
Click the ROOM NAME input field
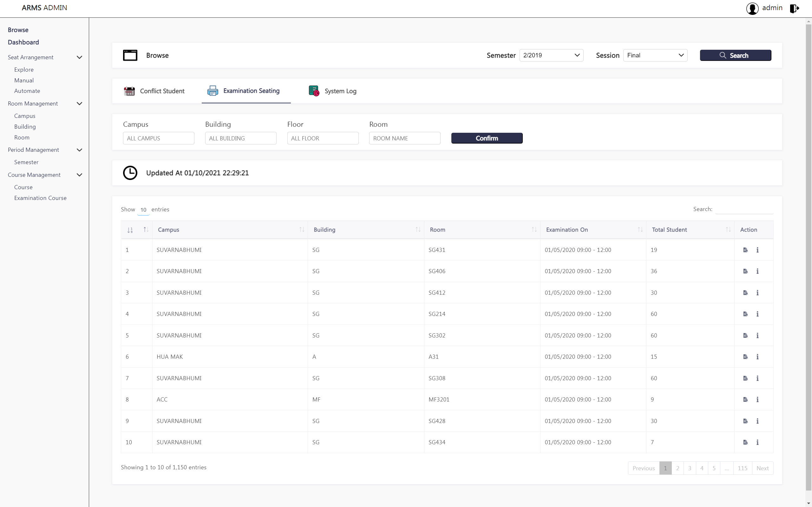(x=404, y=138)
